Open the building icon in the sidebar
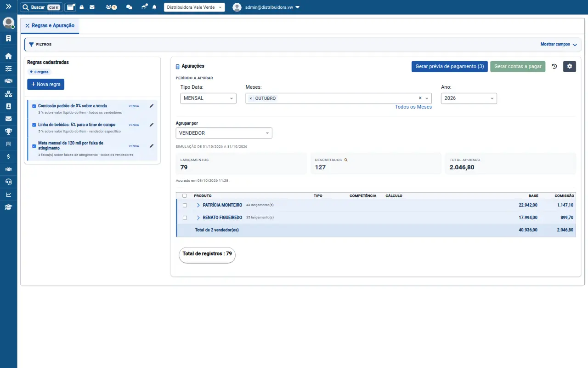Image resolution: width=588 pixels, height=368 pixels. pos(8,38)
